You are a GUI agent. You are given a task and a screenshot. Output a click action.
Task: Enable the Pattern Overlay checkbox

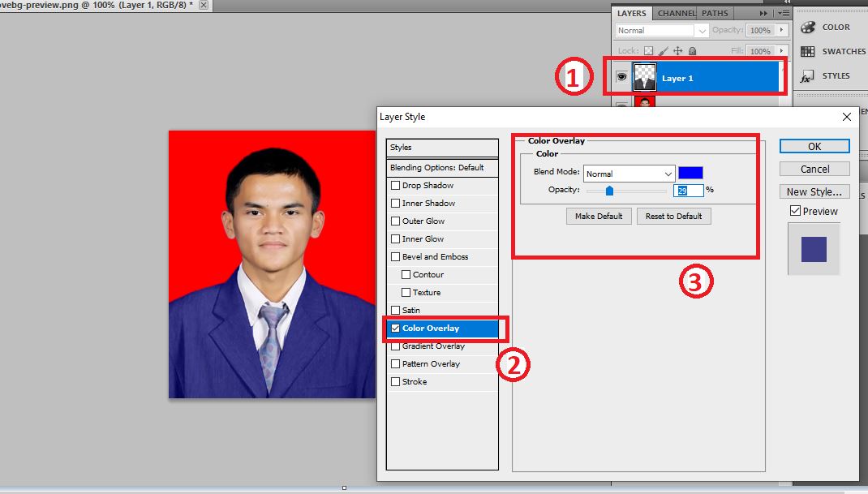(x=395, y=364)
